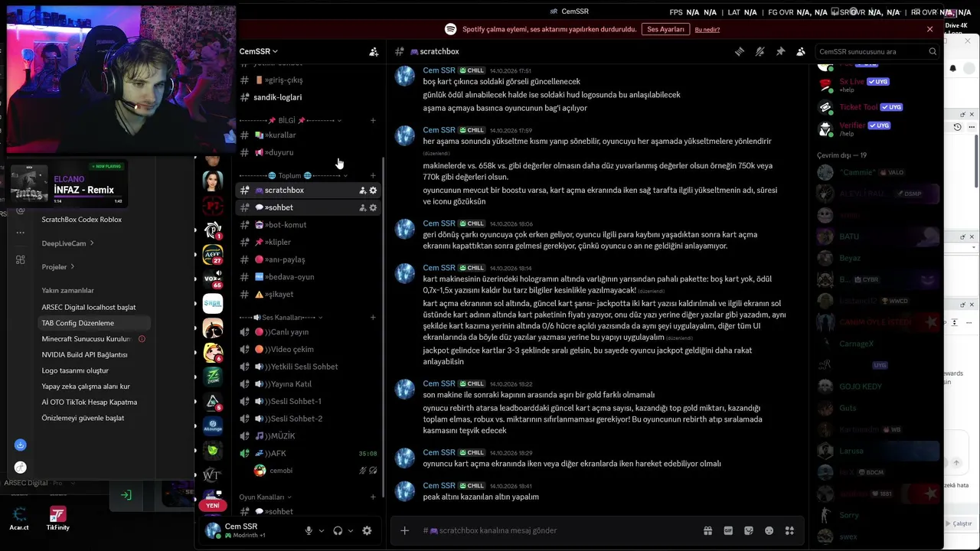Open the TikFinity desktop shortcut
980x551 pixels.
(57, 518)
